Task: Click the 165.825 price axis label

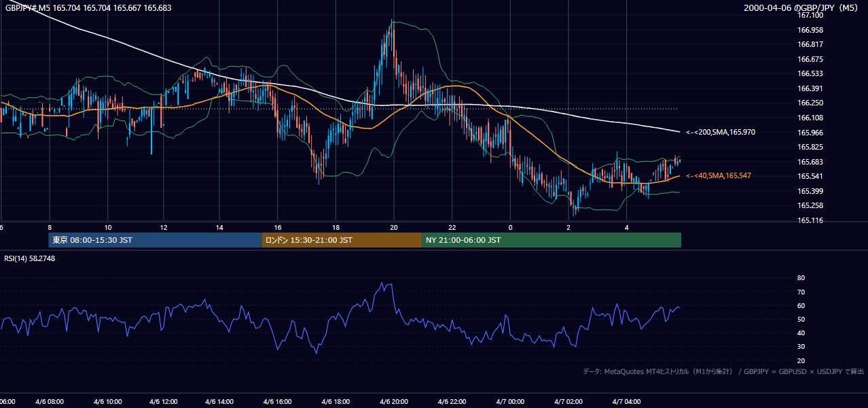Action: coord(810,147)
